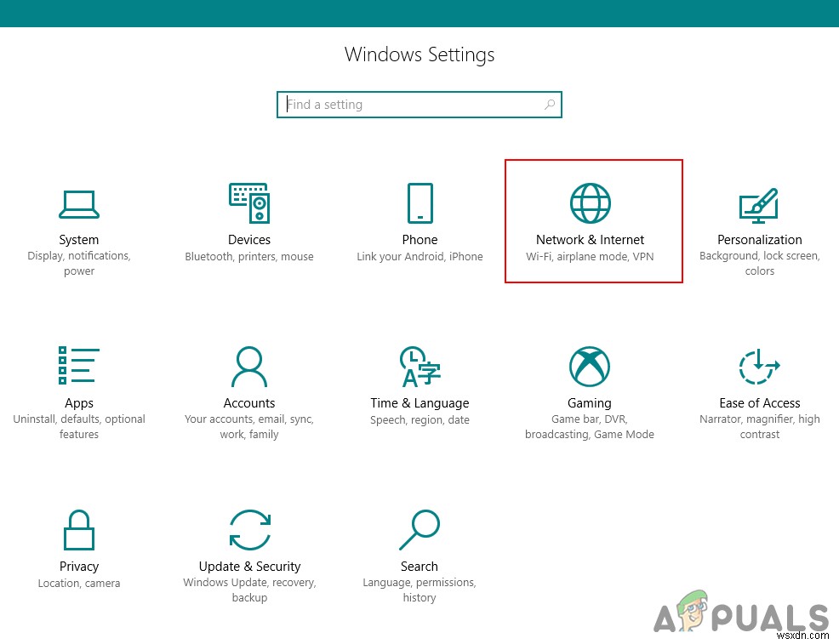Open the System laptop icon
839x644 pixels.
79,205
